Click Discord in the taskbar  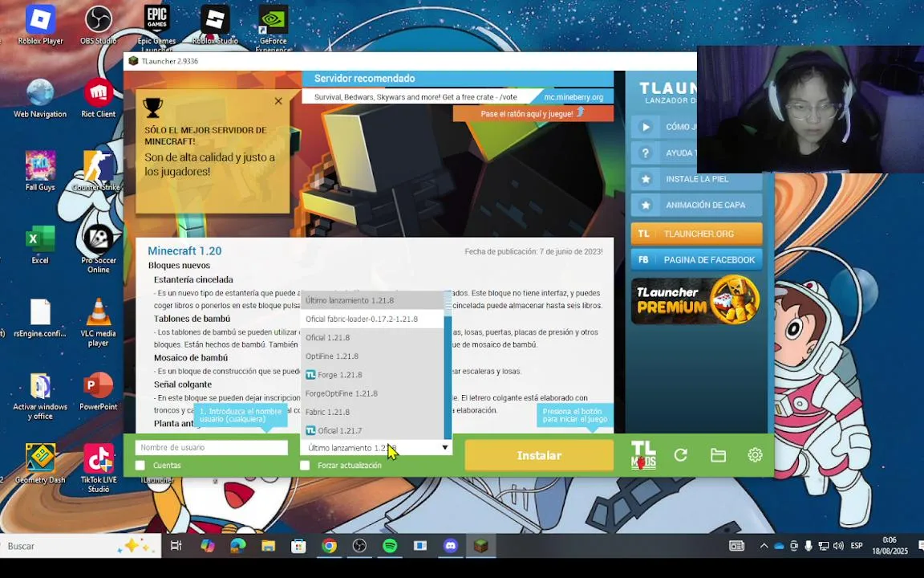(x=450, y=546)
